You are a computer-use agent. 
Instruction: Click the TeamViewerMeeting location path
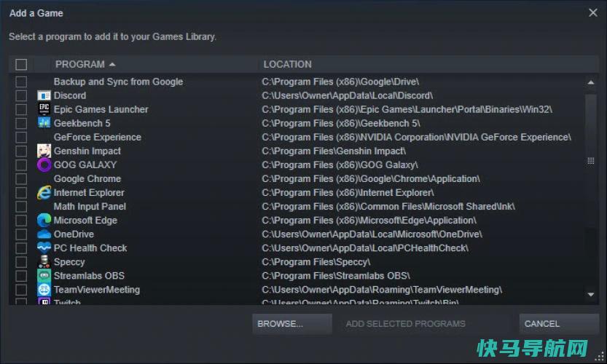coord(382,290)
